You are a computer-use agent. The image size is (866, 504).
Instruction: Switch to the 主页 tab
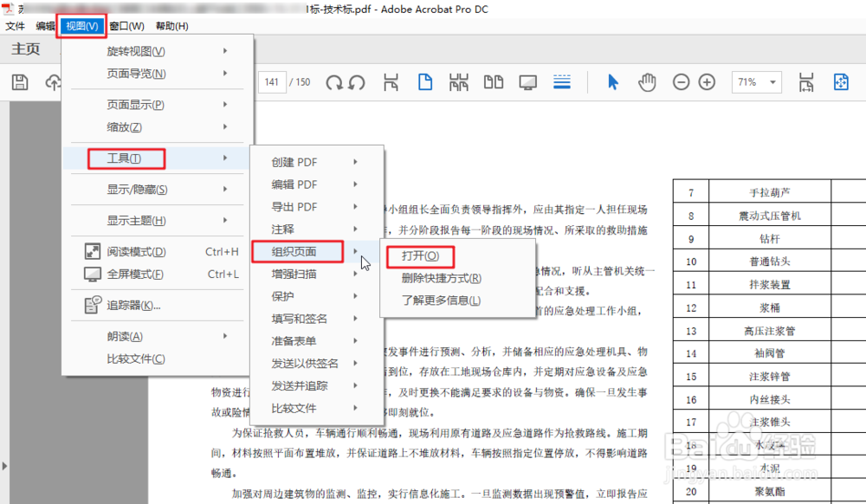tap(28, 49)
